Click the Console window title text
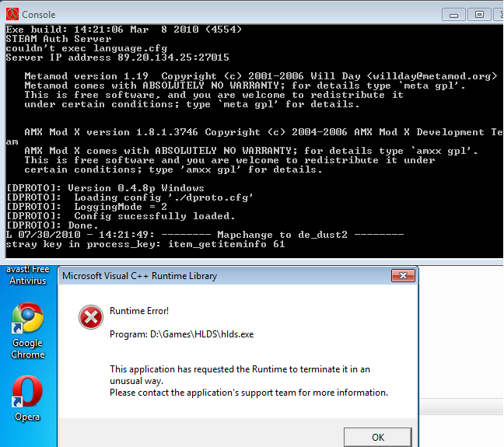This screenshot has width=504, height=447. 39,15
